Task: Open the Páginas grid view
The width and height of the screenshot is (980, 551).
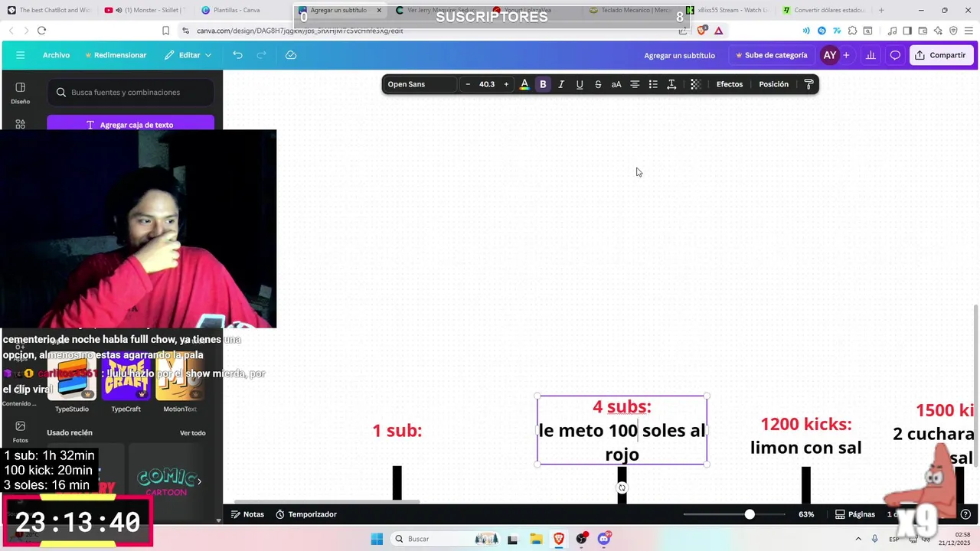Action: coord(855,514)
